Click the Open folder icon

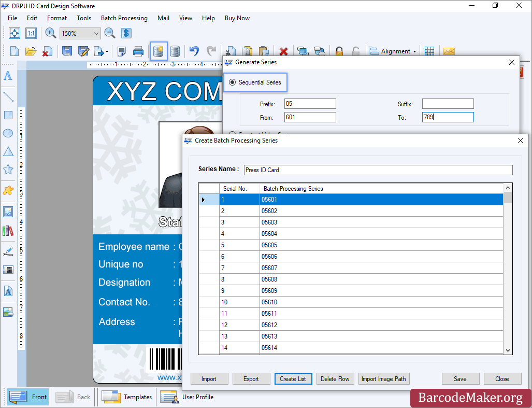tap(31, 51)
